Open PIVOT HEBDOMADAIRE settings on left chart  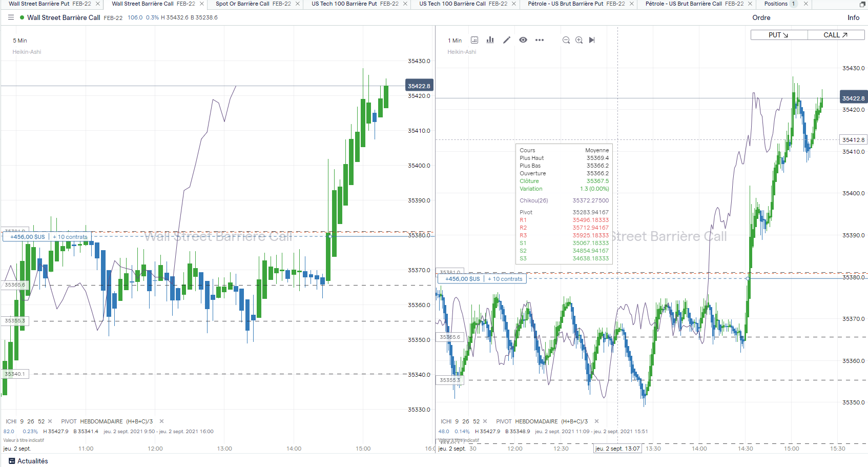(x=107, y=421)
